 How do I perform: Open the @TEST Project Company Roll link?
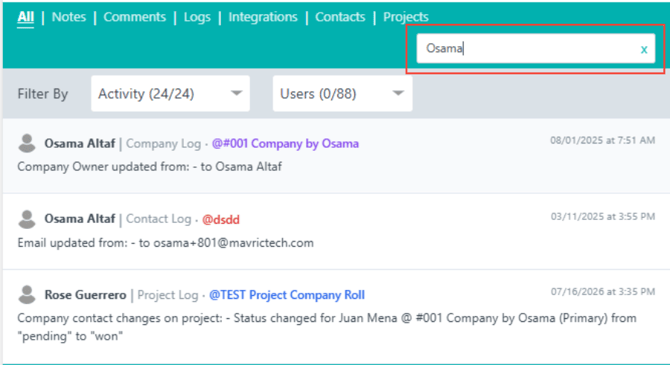click(x=287, y=295)
